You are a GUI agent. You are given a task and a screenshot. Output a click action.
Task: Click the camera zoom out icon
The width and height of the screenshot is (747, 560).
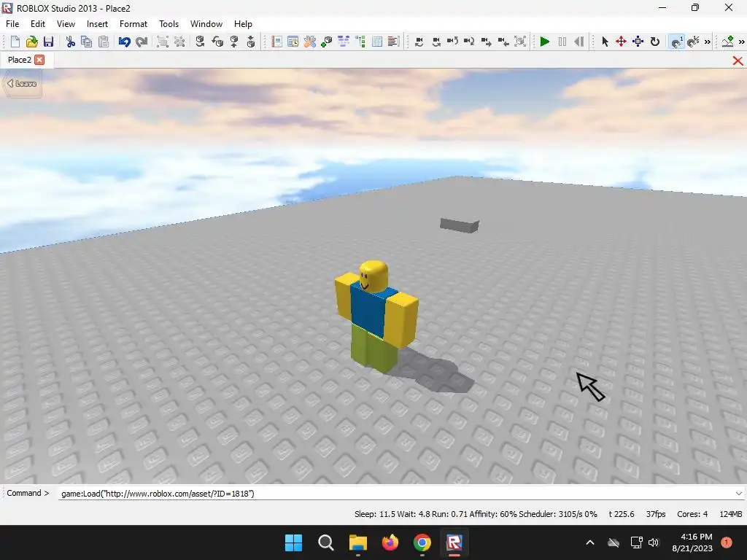pyautogui.click(x=503, y=42)
